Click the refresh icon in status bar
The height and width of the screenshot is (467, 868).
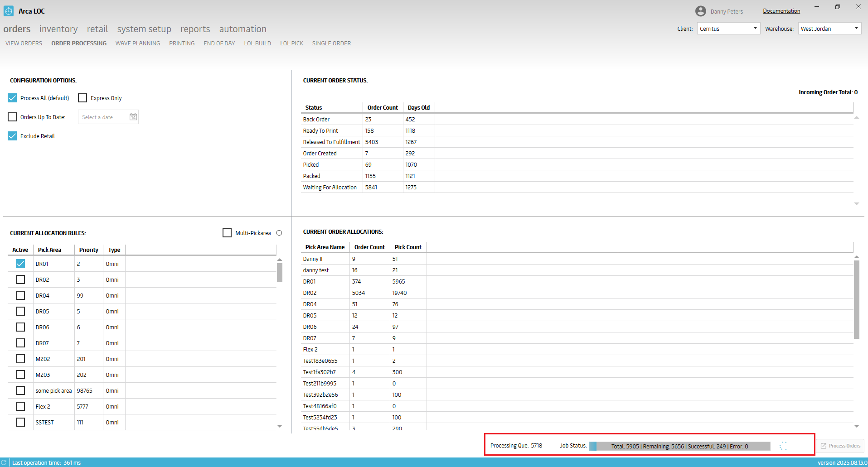point(4,462)
